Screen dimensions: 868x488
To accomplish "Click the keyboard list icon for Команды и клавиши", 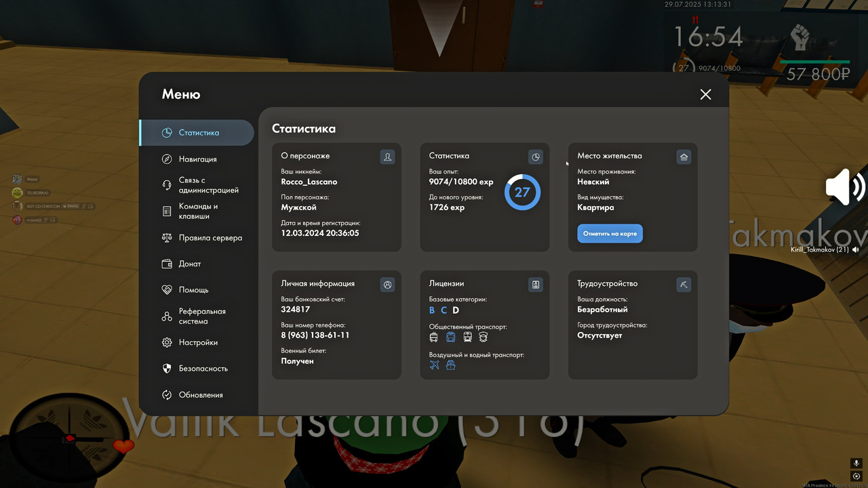I will (167, 211).
